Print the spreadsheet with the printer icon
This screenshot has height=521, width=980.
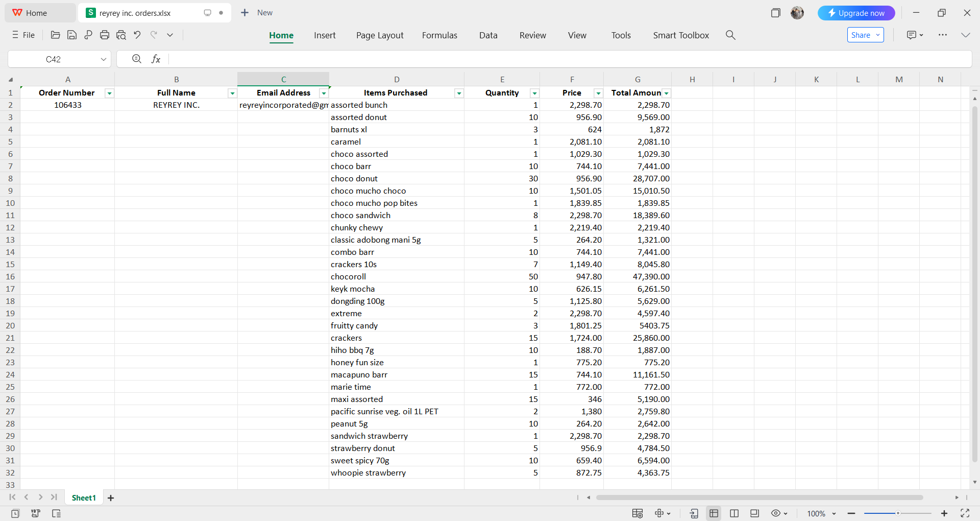[105, 35]
